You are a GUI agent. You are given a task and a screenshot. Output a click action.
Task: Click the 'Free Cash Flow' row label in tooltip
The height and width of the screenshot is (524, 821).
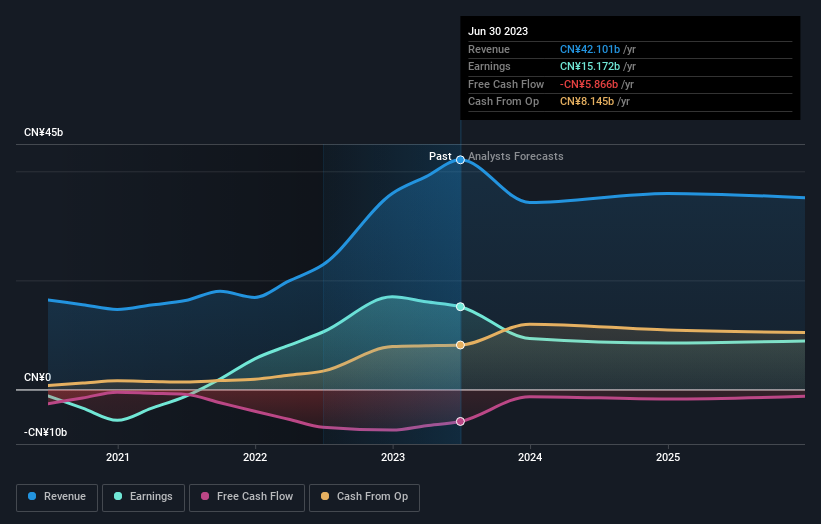506,84
